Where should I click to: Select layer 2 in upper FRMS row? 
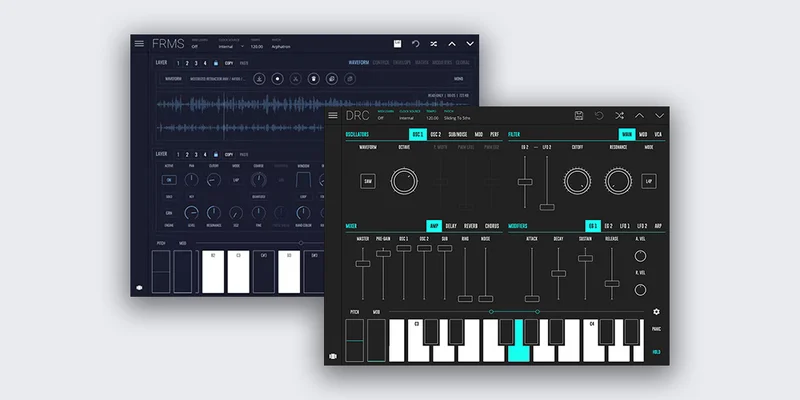pyautogui.click(x=187, y=63)
